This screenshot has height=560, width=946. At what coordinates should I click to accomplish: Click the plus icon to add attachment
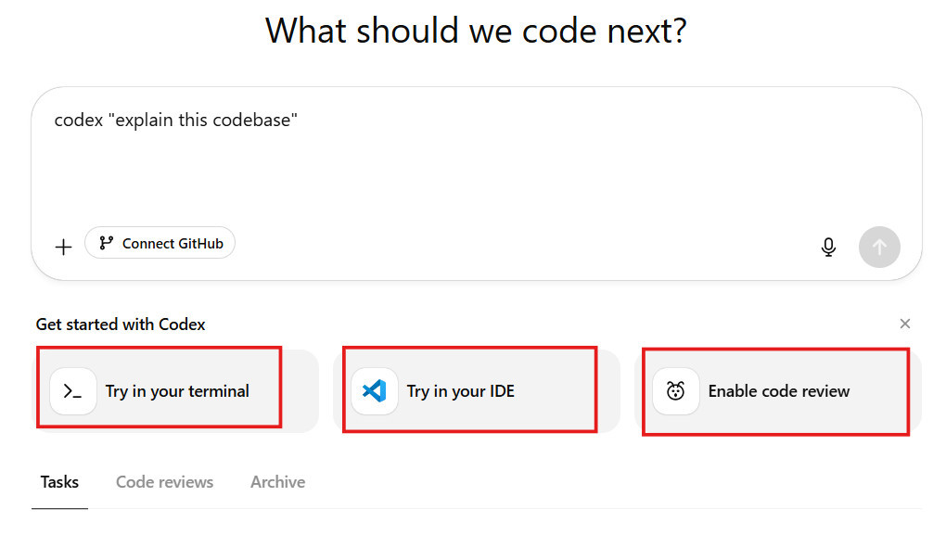click(x=63, y=247)
